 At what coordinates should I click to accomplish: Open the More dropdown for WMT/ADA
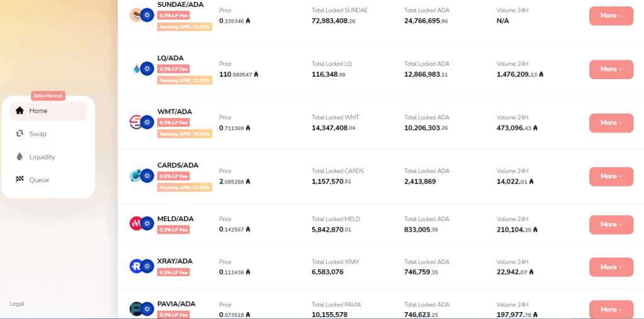(611, 122)
